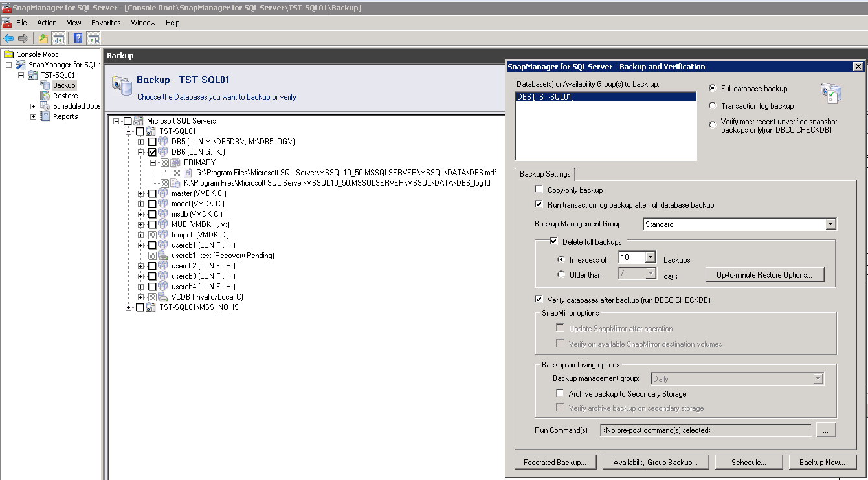Screen dimensions: 868x480
Task: Click the SnapManager for SQL node icon
Action: (21, 65)
